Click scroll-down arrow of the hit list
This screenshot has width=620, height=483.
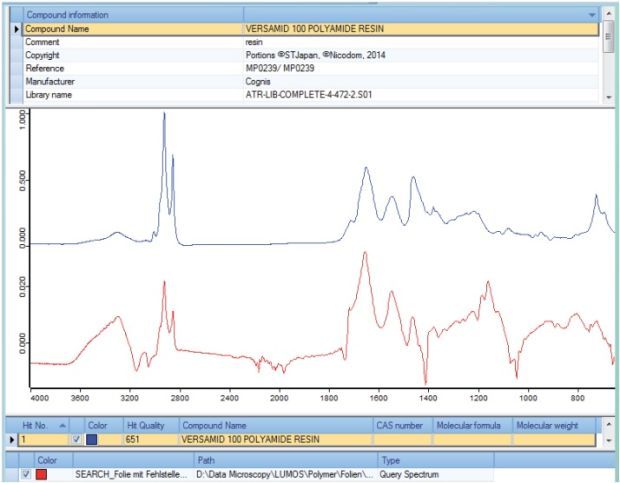point(611,440)
